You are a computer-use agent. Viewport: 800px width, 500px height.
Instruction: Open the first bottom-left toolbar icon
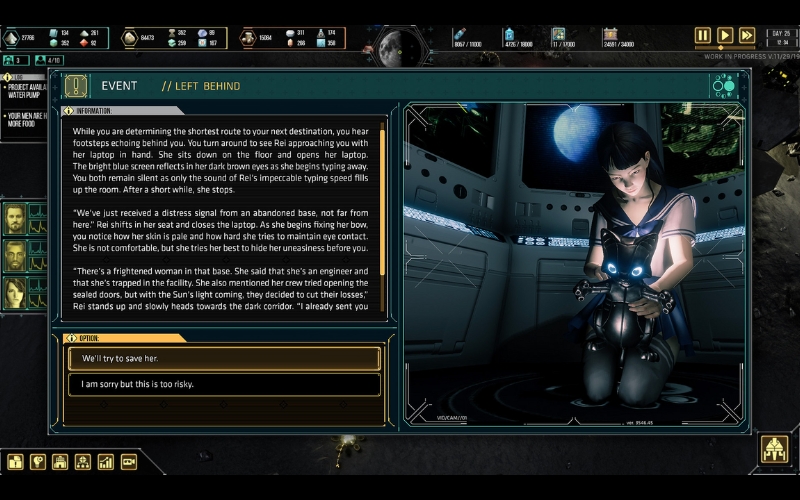tap(15, 462)
